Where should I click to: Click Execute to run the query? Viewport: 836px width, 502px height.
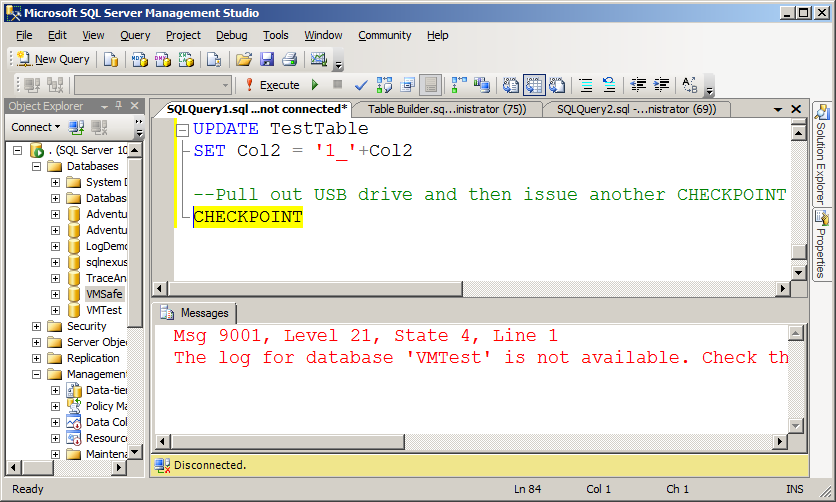pyautogui.click(x=272, y=85)
